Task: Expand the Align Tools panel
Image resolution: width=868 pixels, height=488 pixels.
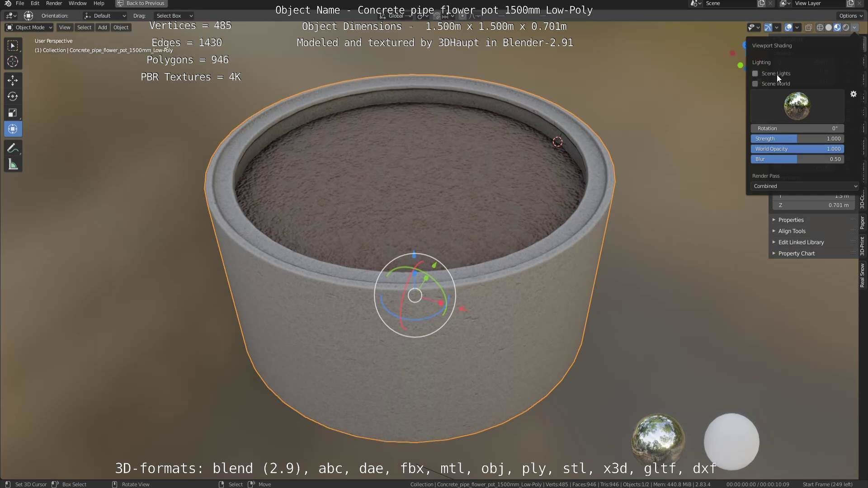Action: [x=813, y=231]
